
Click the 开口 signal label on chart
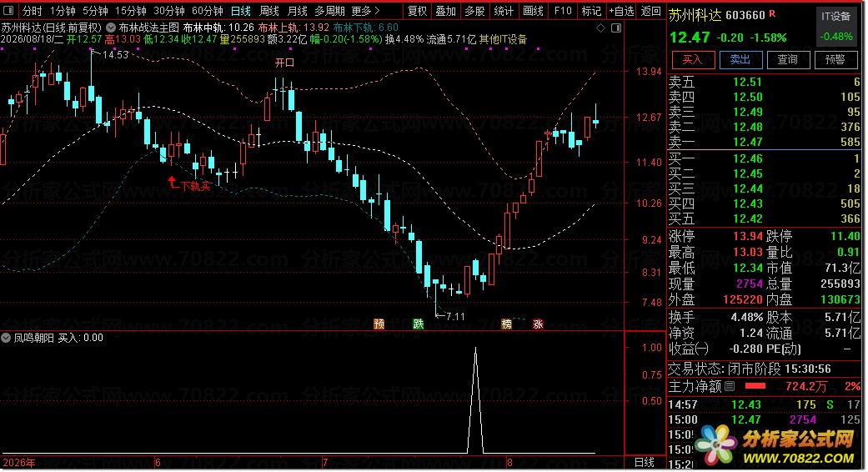point(284,63)
